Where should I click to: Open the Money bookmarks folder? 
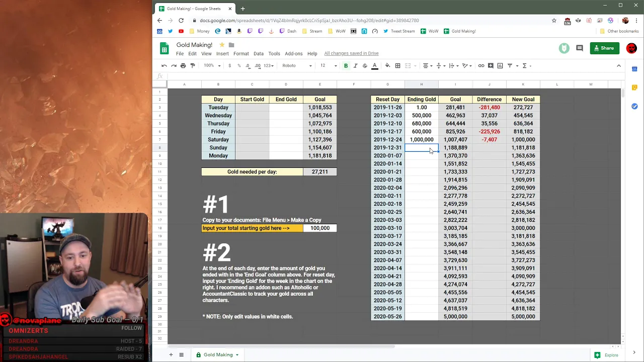[200, 31]
